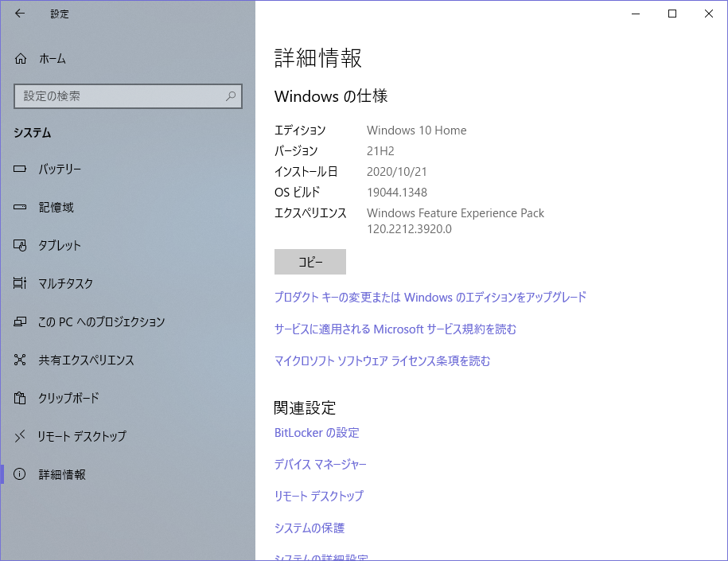The height and width of the screenshot is (561, 728).
Task: Click the storage drive icon beside 記憶域
Action: 20,207
